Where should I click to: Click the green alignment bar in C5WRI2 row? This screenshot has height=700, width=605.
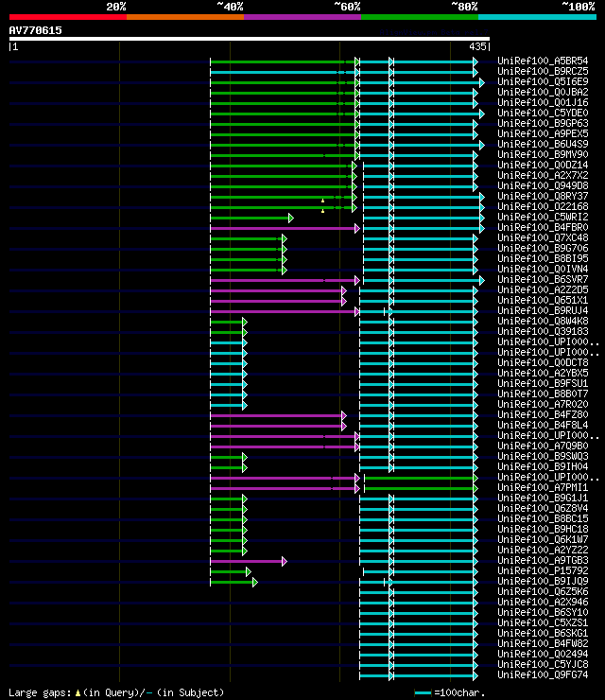[x=251, y=219]
